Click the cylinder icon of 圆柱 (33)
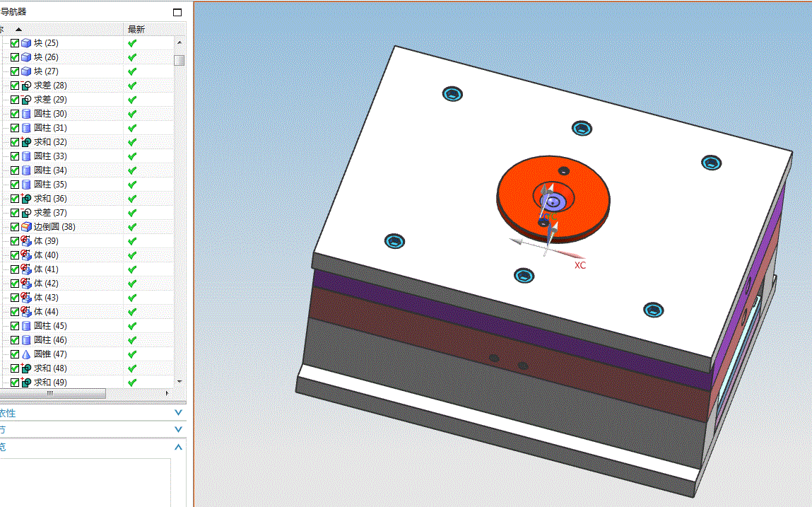 coord(26,156)
